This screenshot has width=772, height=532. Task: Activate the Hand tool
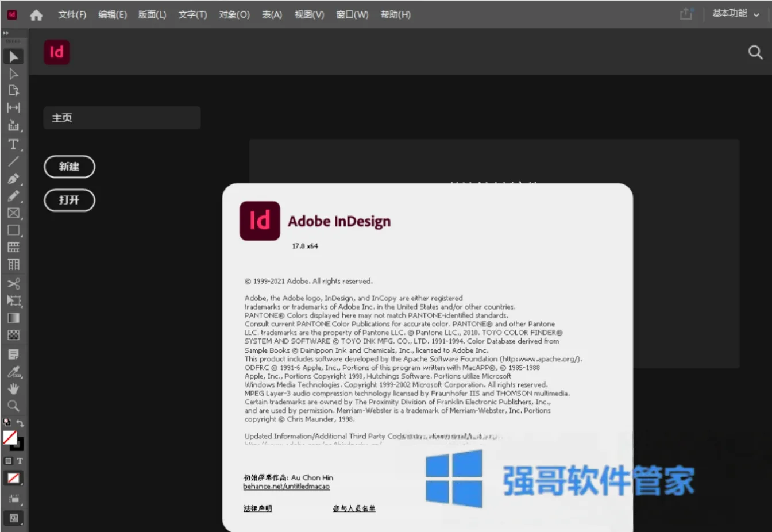13,389
